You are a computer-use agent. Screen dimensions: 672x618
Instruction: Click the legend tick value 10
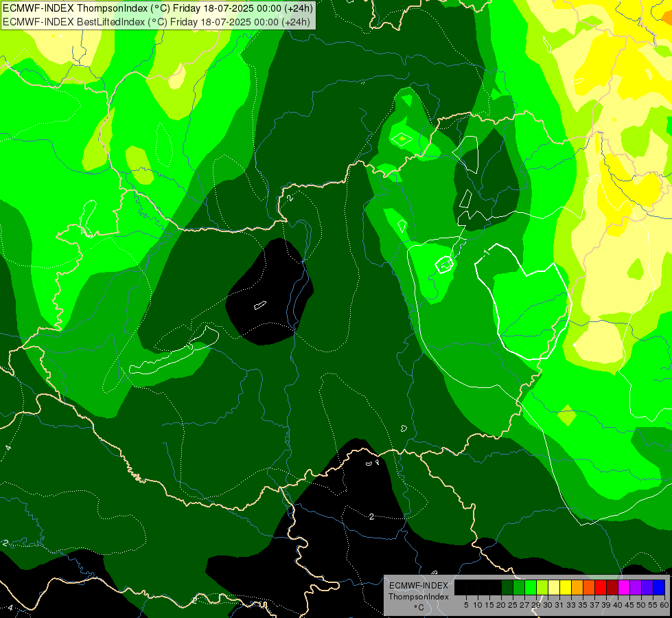click(x=478, y=605)
